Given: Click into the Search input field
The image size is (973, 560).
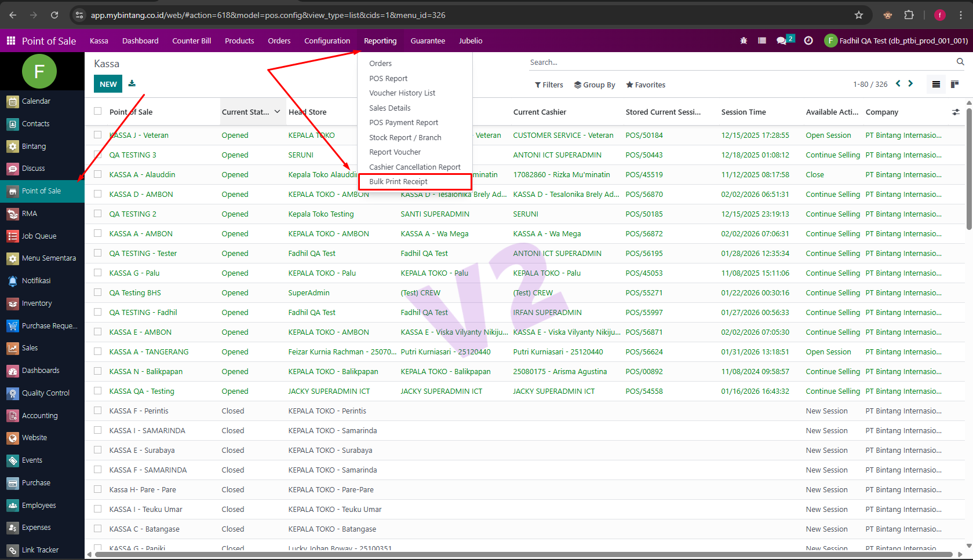Looking at the screenshot, I should click(x=736, y=62).
